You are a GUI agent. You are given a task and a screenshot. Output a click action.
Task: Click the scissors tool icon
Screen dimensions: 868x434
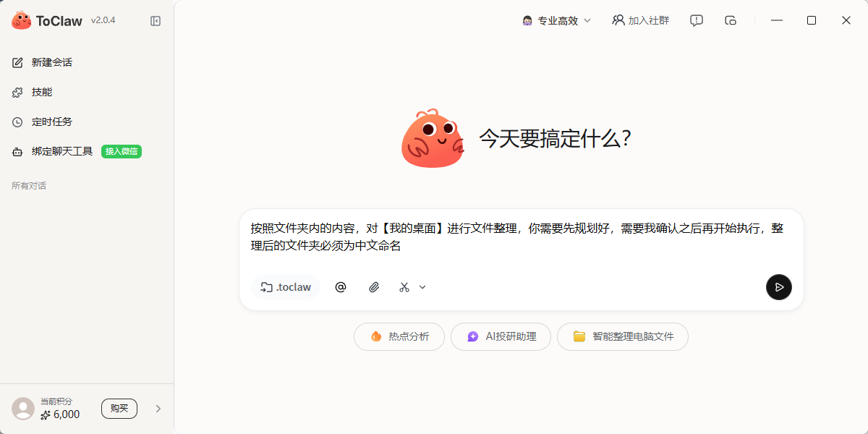click(x=404, y=287)
